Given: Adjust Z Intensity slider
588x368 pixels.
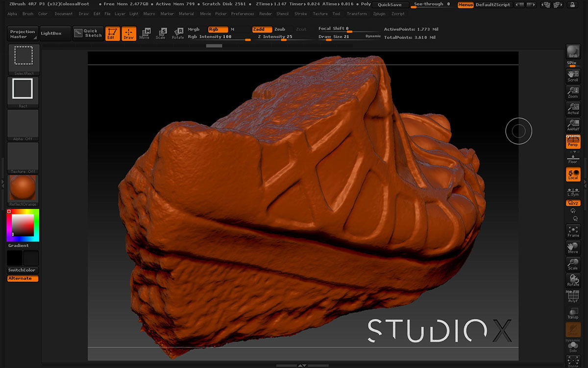Looking at the screenshot, I should 283,37.
